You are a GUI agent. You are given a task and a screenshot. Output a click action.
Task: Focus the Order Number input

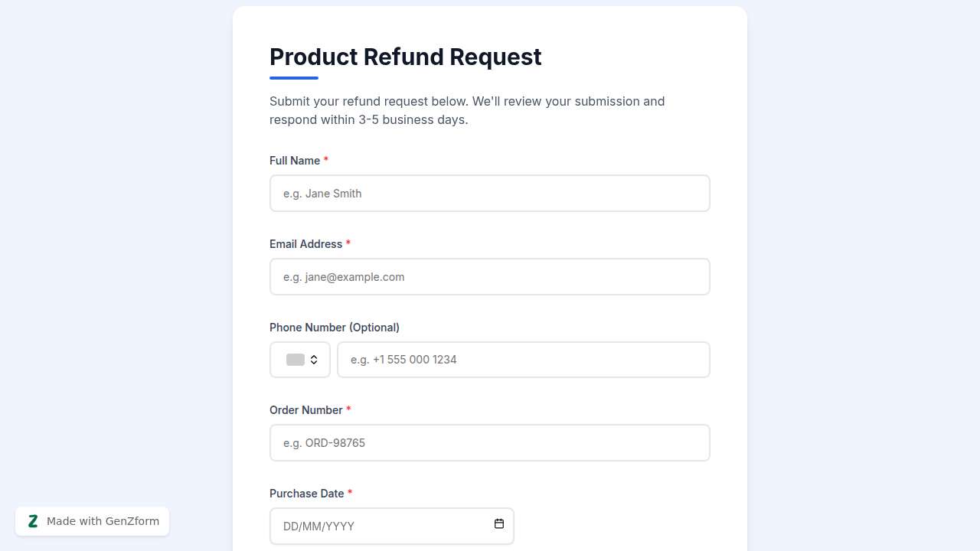point(489,443)
